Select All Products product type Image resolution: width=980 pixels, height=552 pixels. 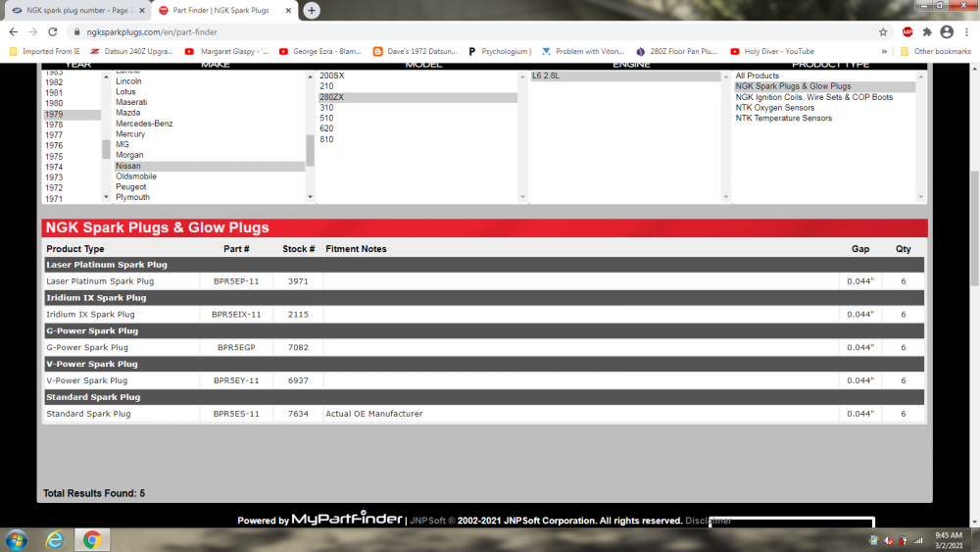click(757, 75)
